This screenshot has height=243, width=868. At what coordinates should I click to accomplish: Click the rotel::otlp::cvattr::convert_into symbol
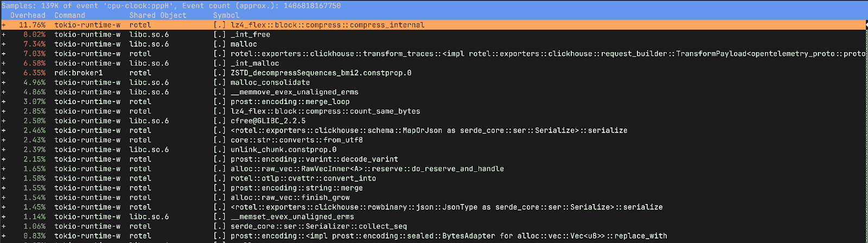[303, 178]
